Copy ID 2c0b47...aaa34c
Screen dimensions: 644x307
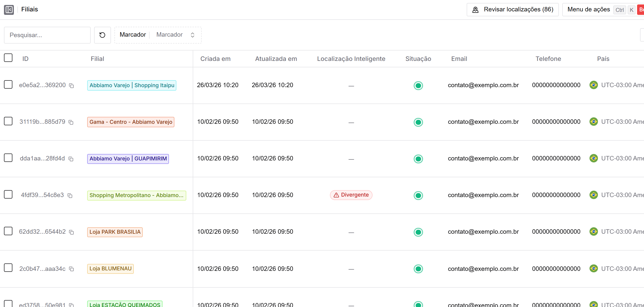(72, 269)
